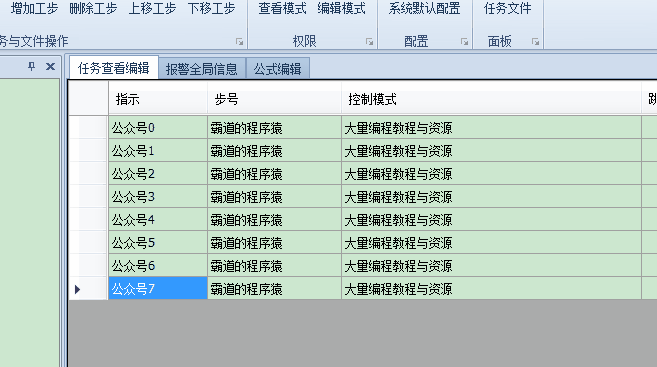Viewport: 657px width, 367px height.
Task: Open dialog launcher of 权限 group
Action: 369,41
